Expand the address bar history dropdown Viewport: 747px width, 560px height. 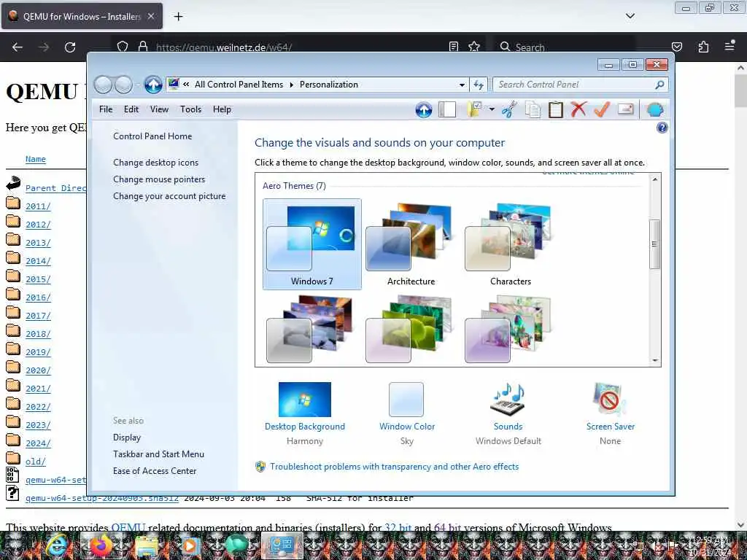click(462, 85)
